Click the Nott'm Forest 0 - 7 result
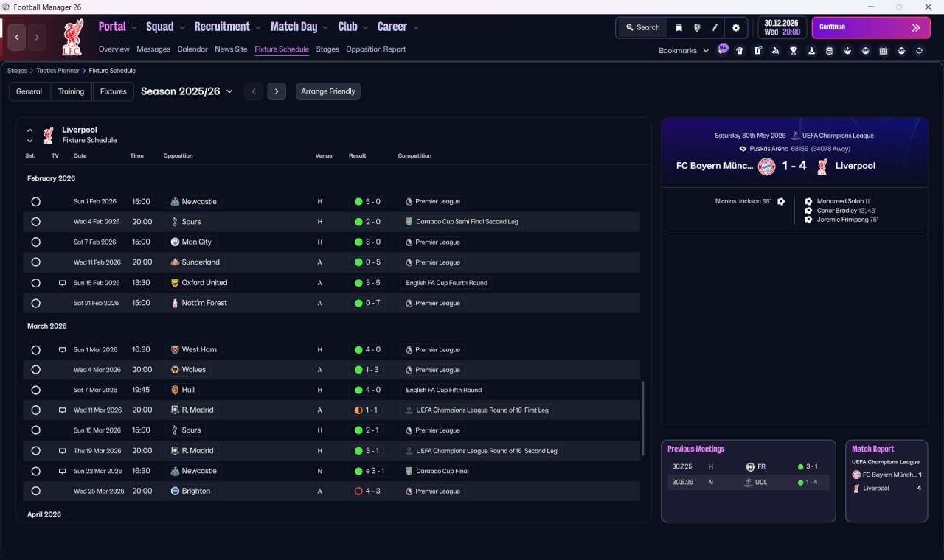Image resolution: width=944 pixels, height=560 pixels. coord(368,303)
